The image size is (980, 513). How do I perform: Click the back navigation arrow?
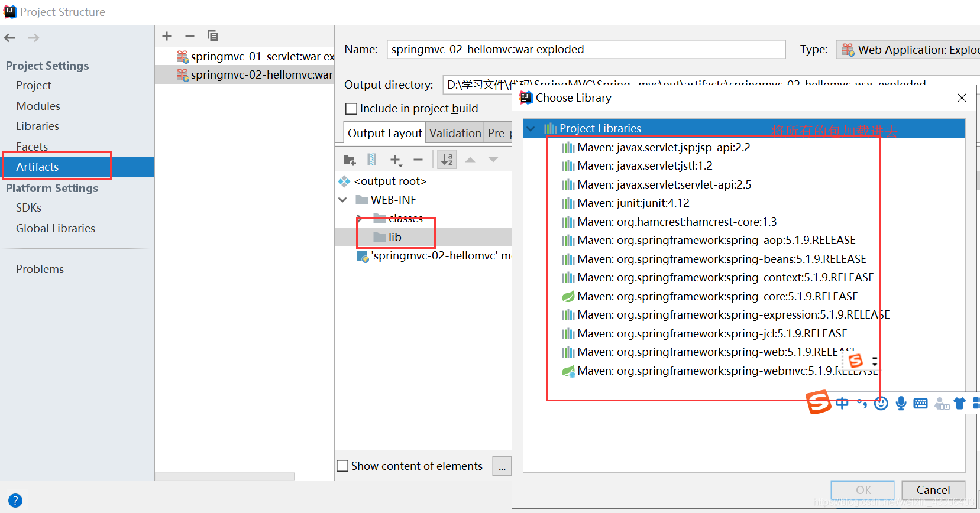click(10, 38)
